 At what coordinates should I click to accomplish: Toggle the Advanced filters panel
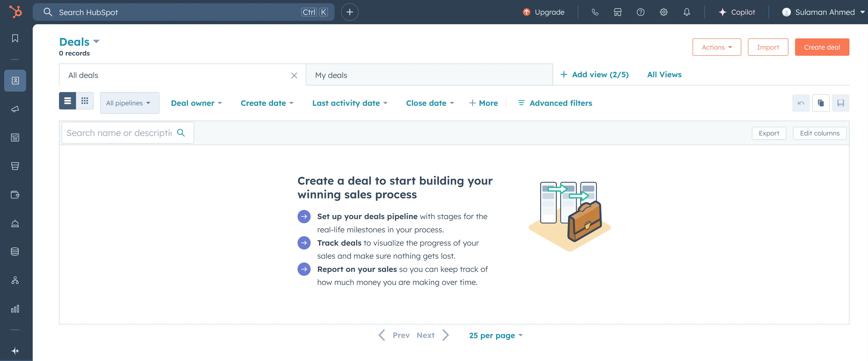555,103
